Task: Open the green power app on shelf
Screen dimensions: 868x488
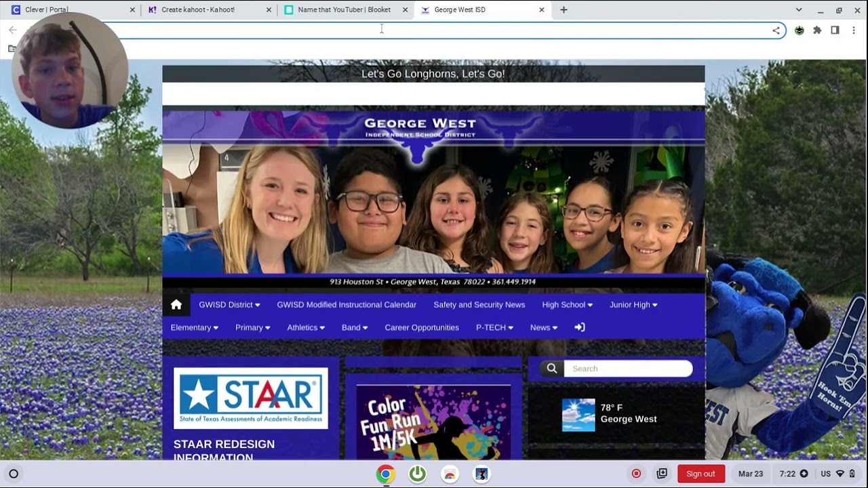Action: (418, 474)
